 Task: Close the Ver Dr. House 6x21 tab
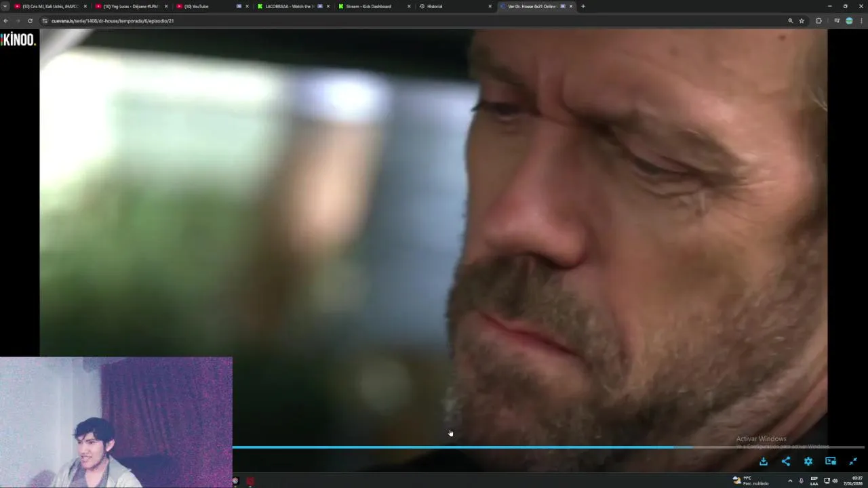pos(571,6)
